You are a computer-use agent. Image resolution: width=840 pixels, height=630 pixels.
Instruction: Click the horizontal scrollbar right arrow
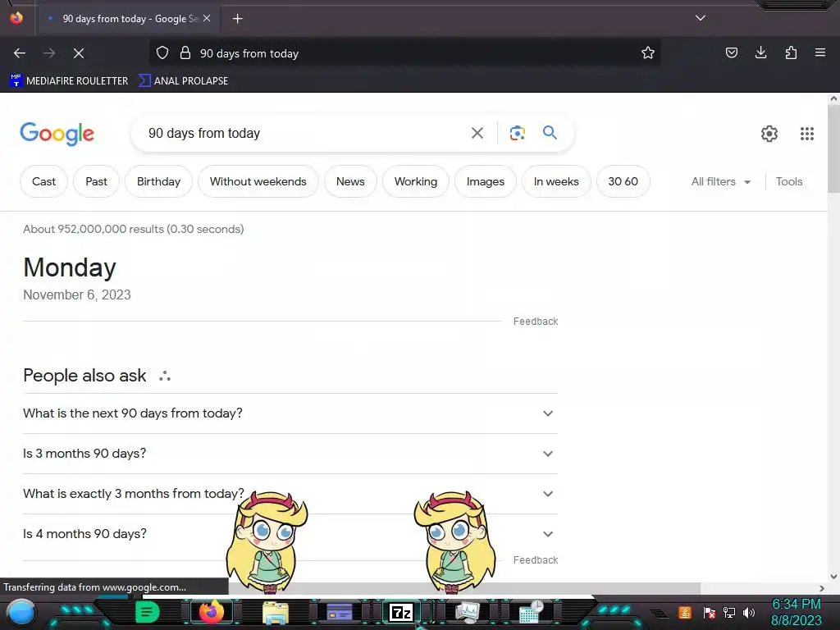tap(822, 588)
